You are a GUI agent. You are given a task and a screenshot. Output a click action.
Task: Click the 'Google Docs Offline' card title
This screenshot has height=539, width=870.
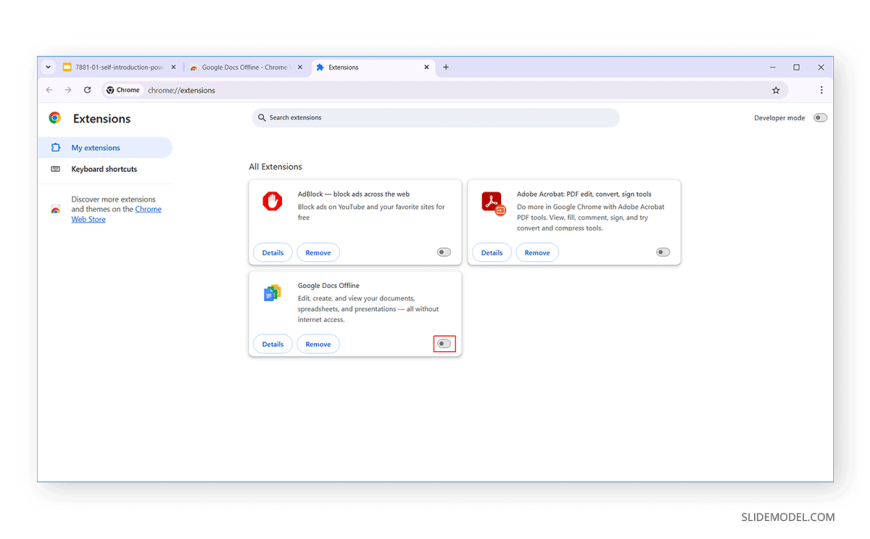(x=328, y=285)
